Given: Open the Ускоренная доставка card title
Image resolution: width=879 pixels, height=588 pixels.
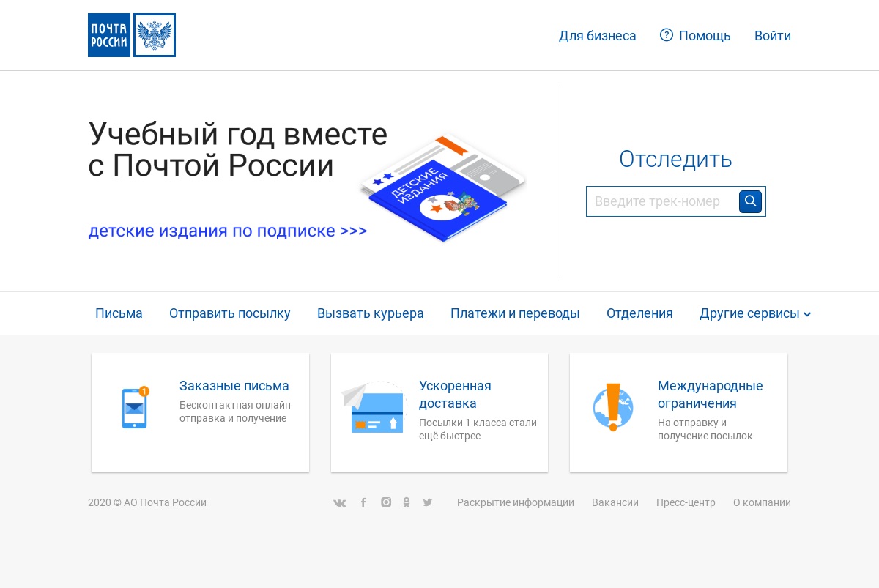Looking at the screenshot, I should point(455,395).
